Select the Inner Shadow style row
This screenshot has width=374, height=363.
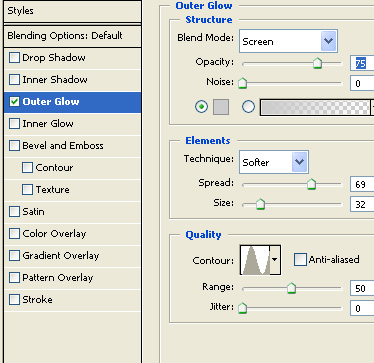(73, 80)
